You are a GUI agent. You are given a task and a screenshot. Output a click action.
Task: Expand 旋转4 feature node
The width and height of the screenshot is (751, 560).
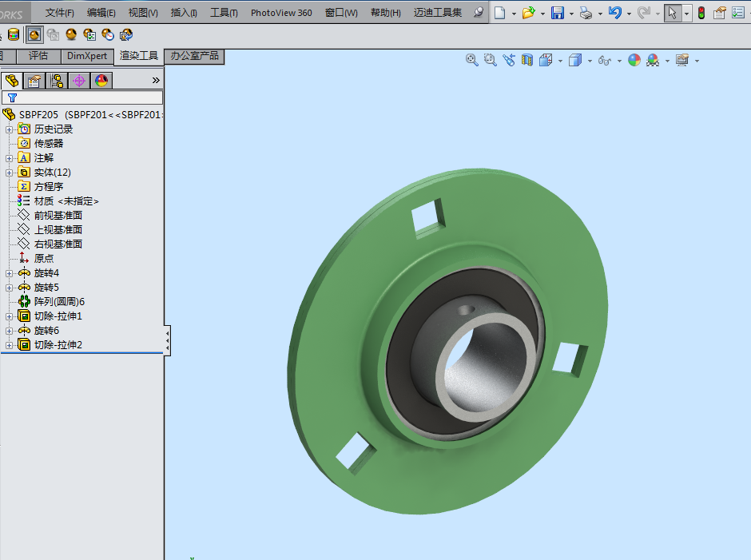9,273
